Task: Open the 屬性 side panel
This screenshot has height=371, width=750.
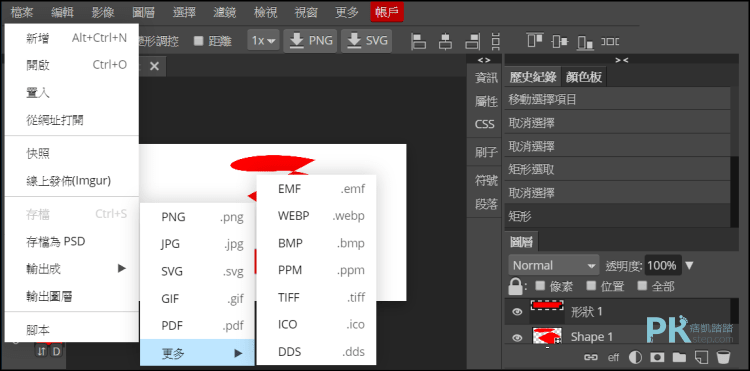Action: pos(486,101)
